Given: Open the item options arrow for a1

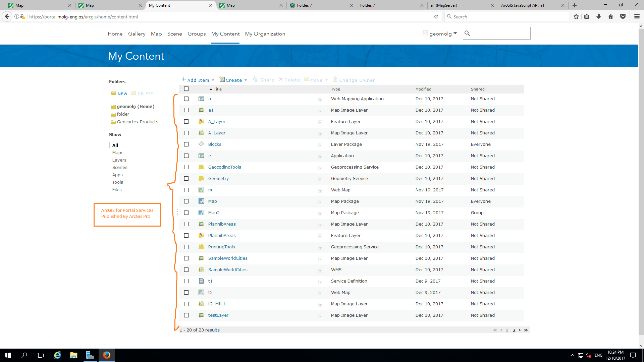Looking at the screenshot, I should tap(320, 111).
